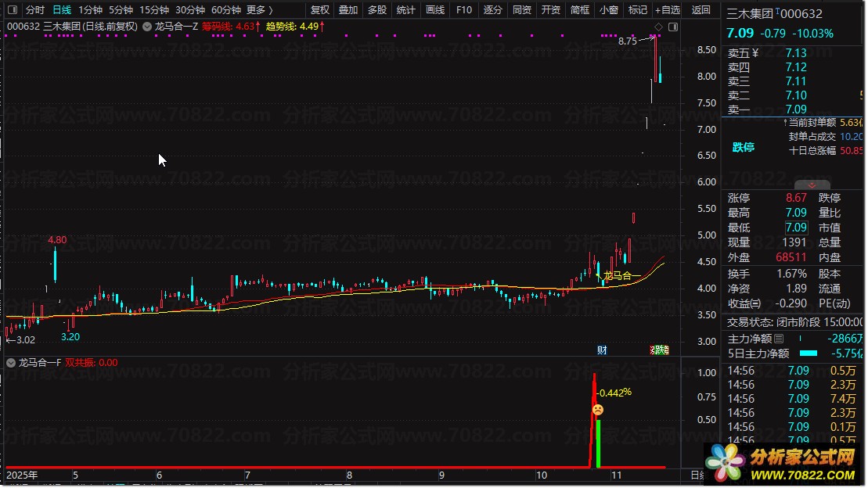
Task: Click the sad face signal icon
Action: [598, 411]
